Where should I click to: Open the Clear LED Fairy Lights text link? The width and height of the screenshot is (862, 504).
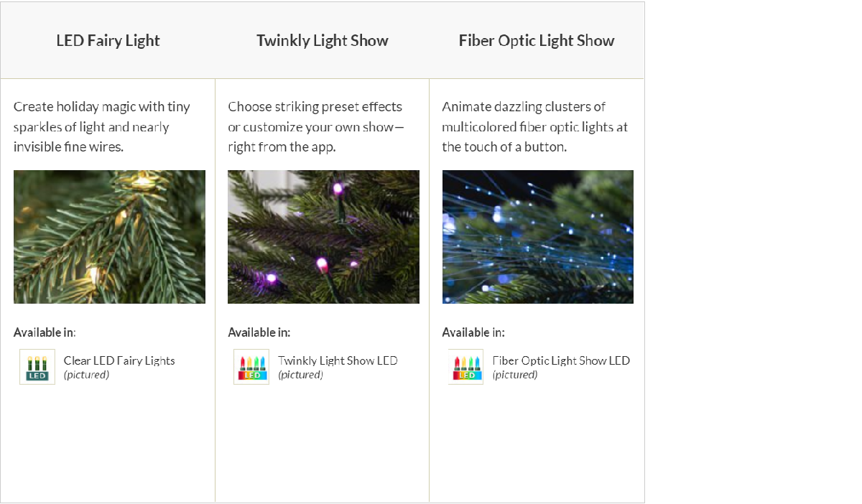pos(119,360)
